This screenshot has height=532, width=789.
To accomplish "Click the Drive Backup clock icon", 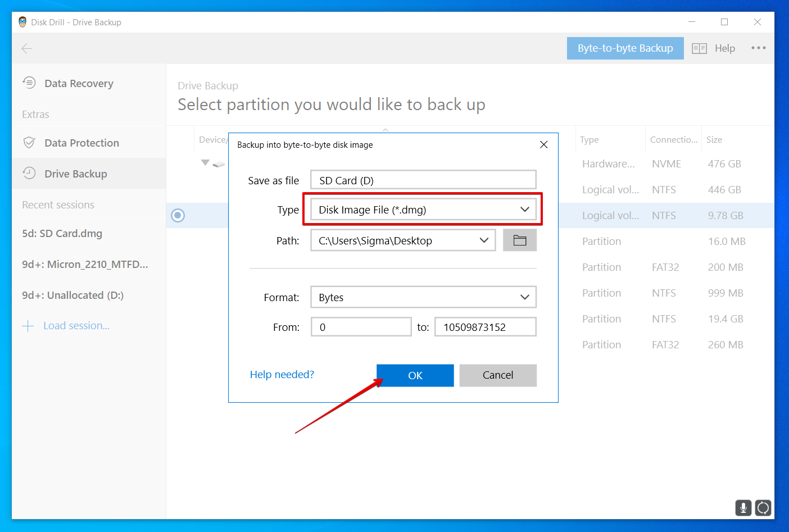I will tap(29, 174).
